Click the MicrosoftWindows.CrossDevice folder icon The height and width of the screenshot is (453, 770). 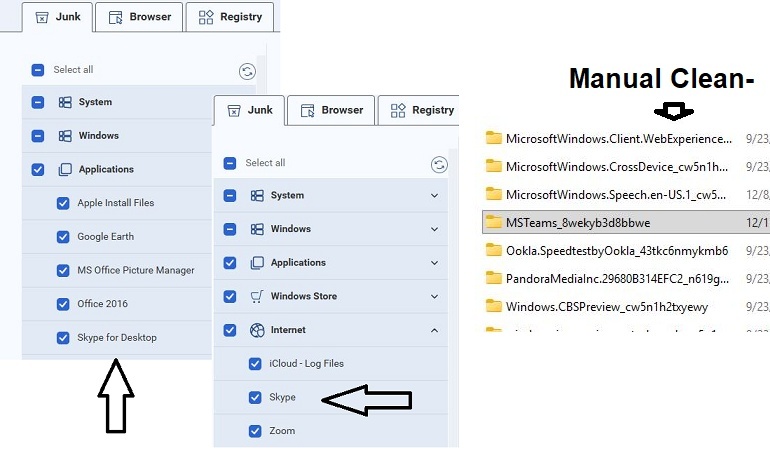[x=494, y=167]
